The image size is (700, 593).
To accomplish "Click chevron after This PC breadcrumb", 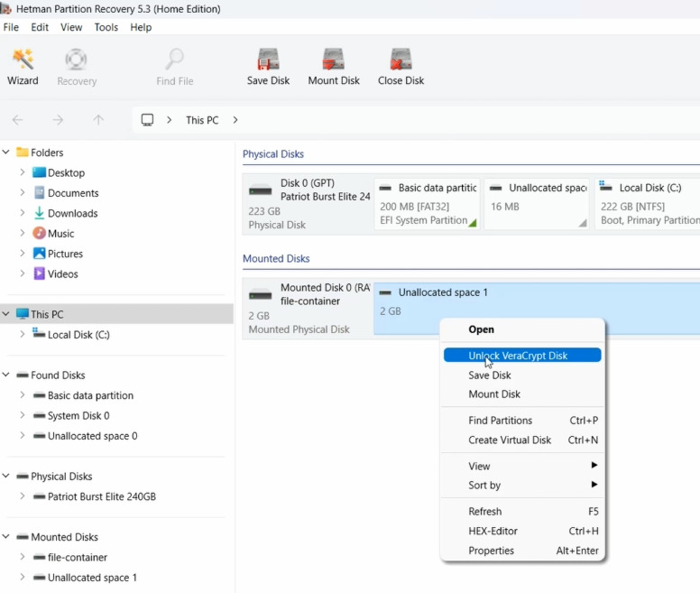I will [x=235, y=120].
